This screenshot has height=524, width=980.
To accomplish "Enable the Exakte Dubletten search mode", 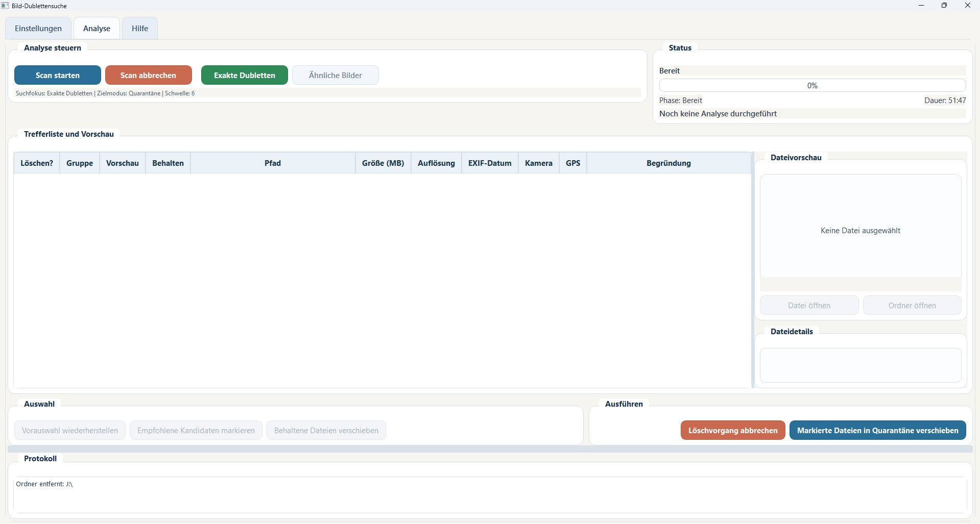I will (244, 75).
